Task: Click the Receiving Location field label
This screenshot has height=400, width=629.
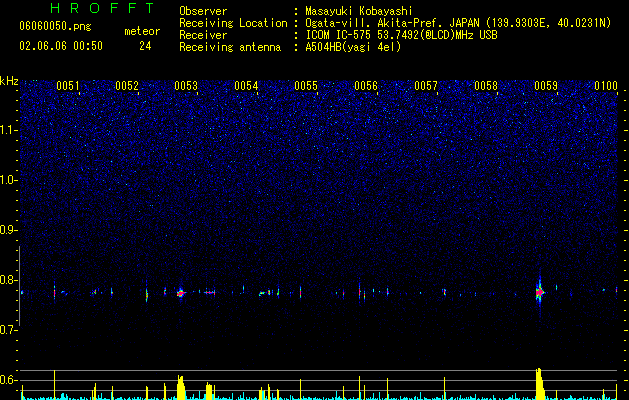Action: coord(233,23)
